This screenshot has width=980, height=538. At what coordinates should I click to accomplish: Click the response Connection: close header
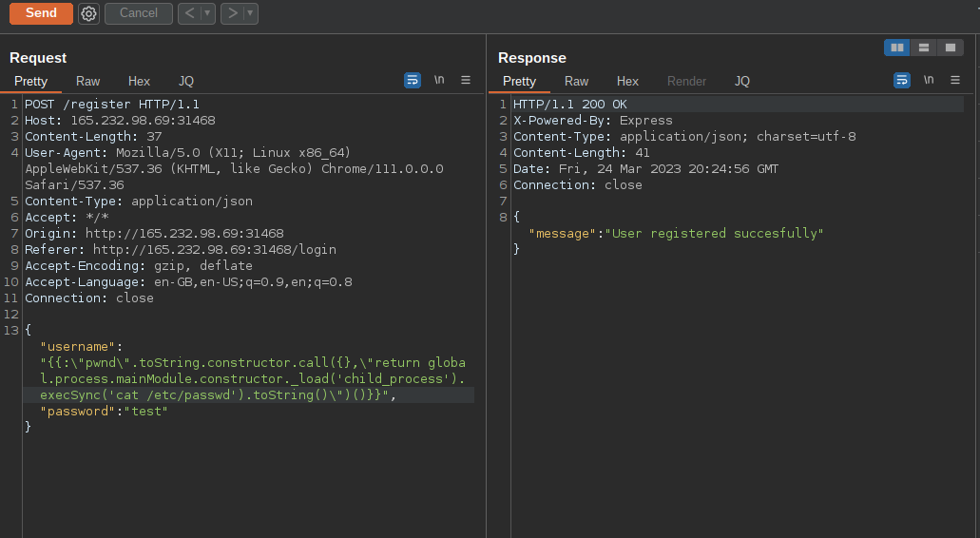tap(578, 185)
